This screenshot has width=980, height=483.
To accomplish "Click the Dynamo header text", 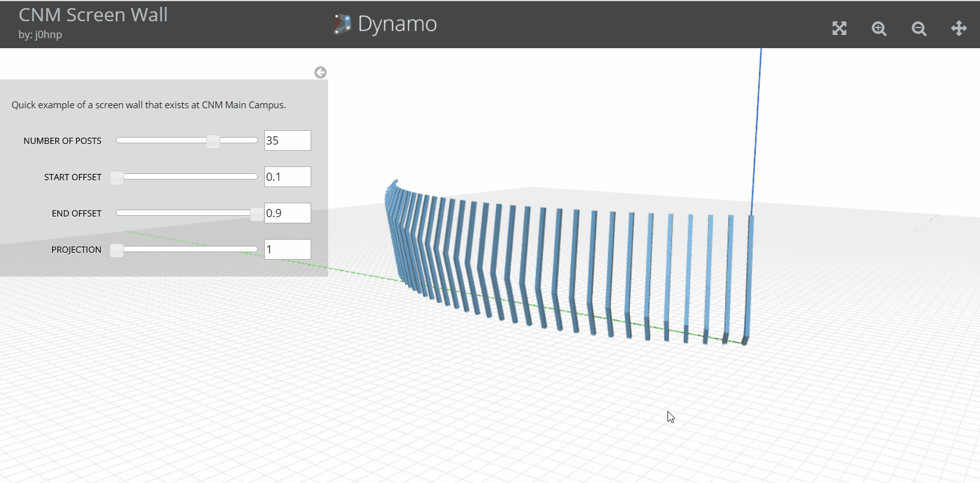I will (397, 24).
